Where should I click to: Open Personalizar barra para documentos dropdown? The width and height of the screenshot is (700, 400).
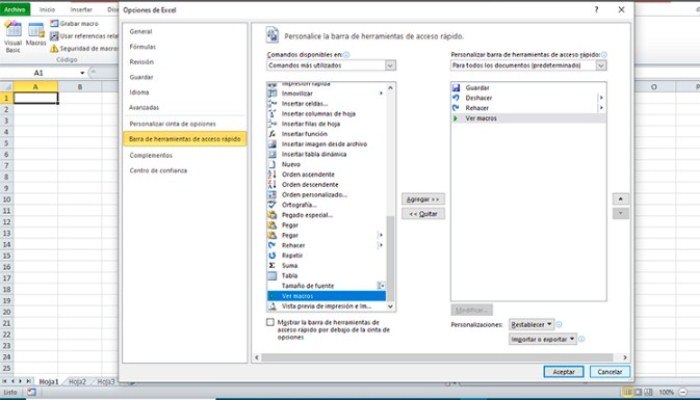pos(528,66)
